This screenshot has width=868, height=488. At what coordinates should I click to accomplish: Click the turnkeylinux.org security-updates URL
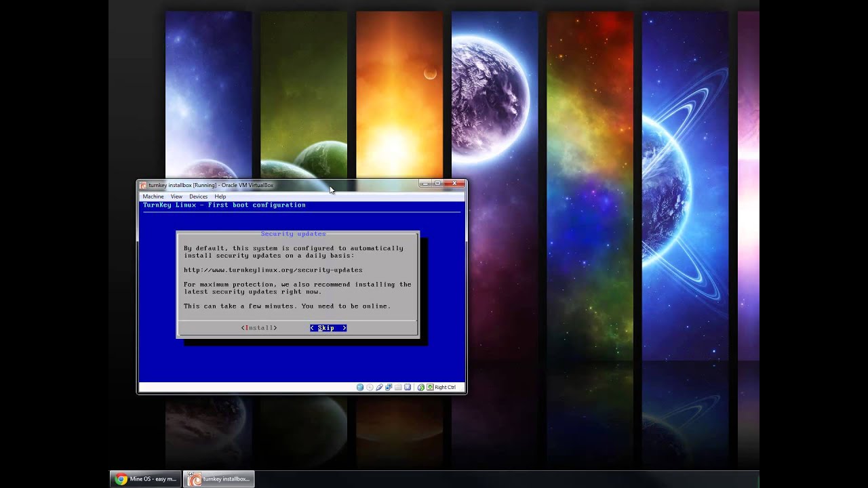coord(273,270)
